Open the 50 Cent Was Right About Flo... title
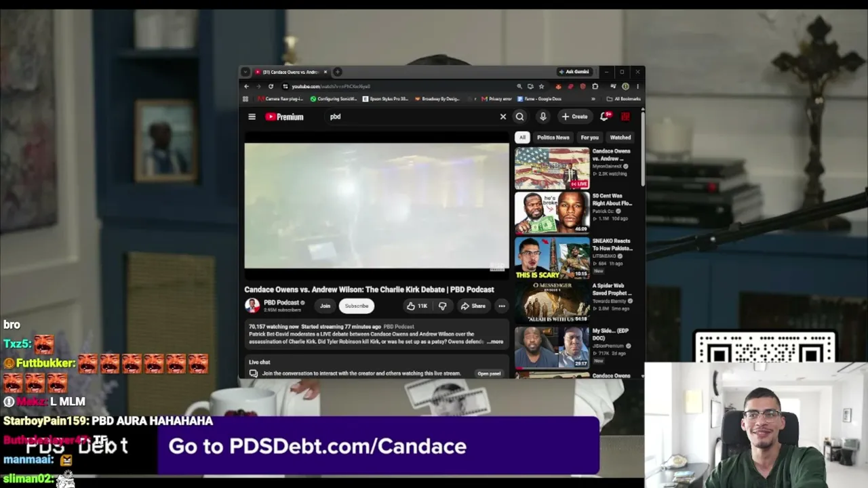The height and width of the screenshot is (488, 868). click(x=612, y=199)
